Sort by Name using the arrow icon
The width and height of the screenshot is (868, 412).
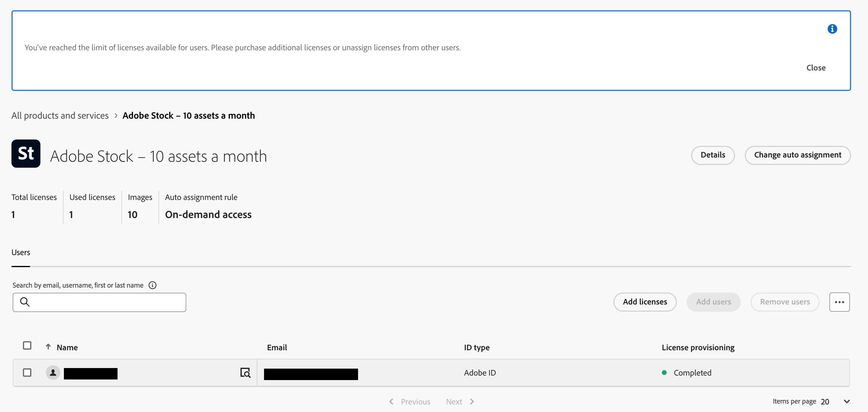48,347
